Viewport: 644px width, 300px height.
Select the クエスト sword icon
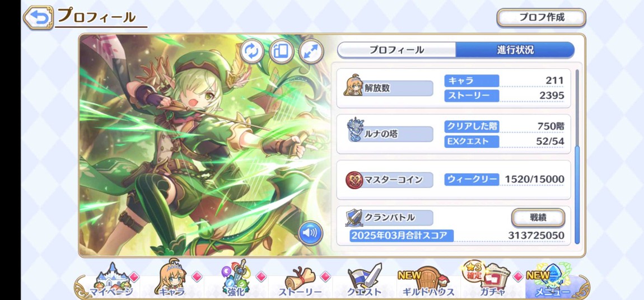[x=365, y=281]
